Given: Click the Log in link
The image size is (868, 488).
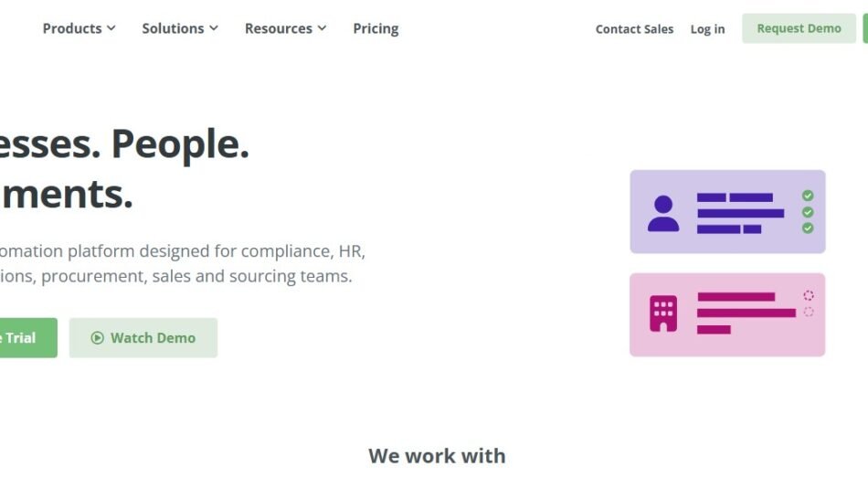Looking at the screenshot, I should pos(707,29).
